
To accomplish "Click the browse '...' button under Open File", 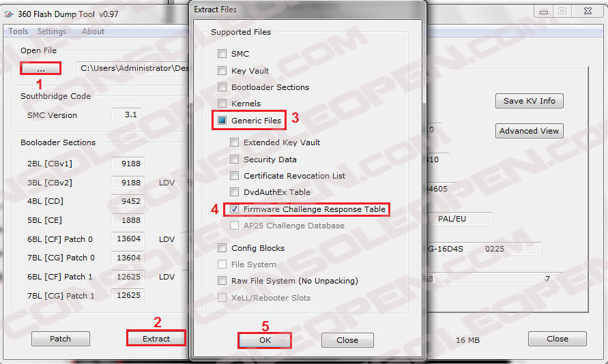I will pyautogui.click(x=41, y=69).
